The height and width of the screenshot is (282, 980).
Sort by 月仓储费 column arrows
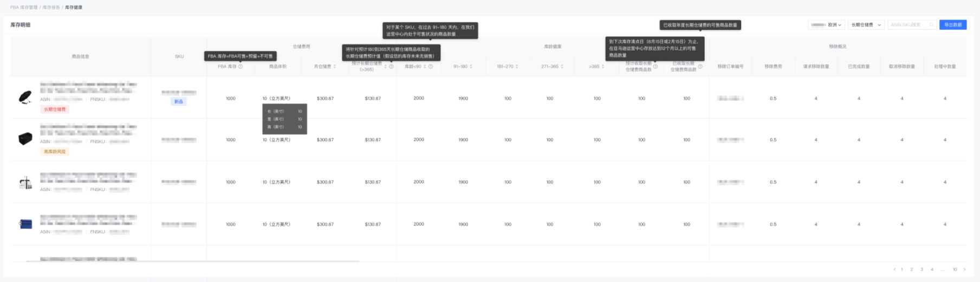coord(335,67)
